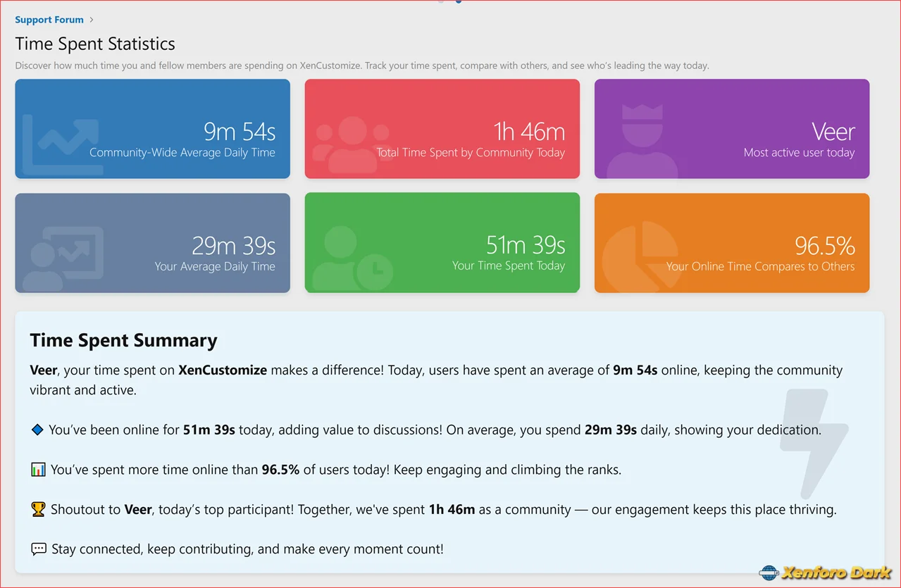The image size is (901, 588).
Task: Click bold '1h 46m' in the summary paragraph
Action: point(452,510)
